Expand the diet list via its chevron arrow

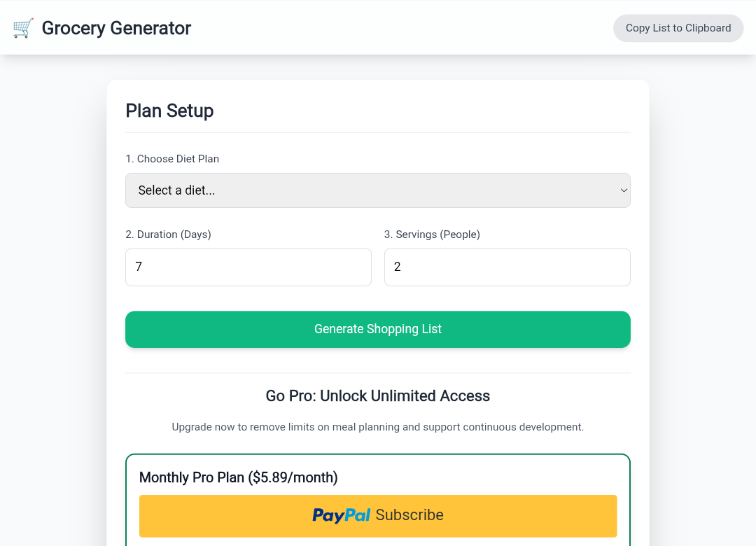pos(623,190)
